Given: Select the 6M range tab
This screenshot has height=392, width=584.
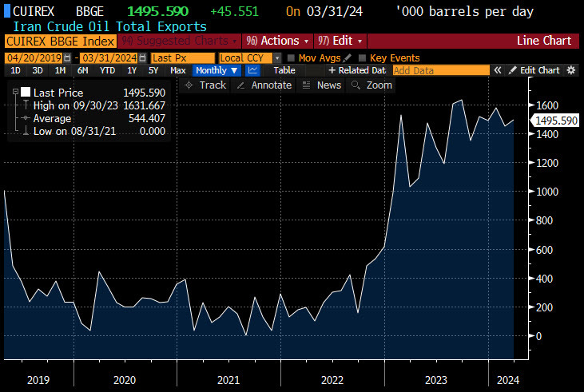Looking at the screenshot, I should coord(82,70).
